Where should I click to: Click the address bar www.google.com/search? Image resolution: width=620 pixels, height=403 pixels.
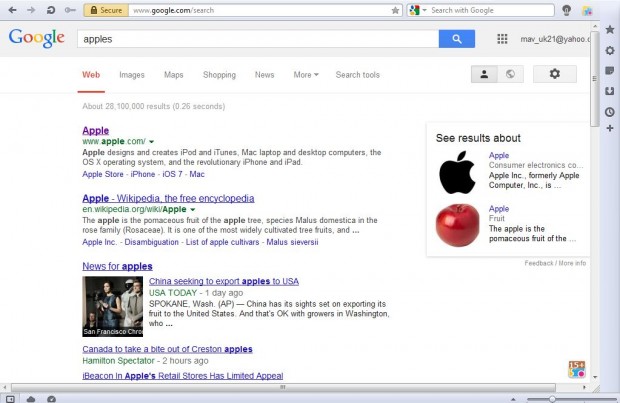259,10
